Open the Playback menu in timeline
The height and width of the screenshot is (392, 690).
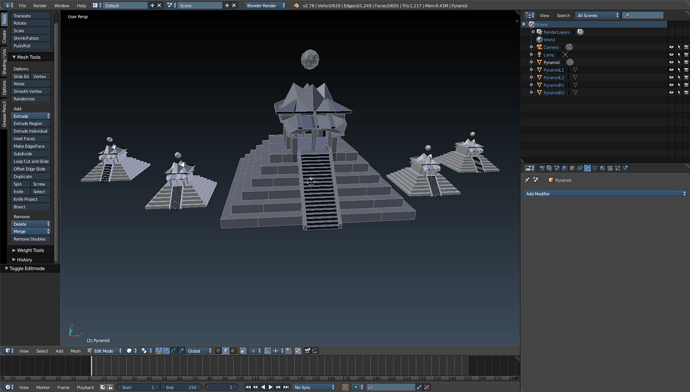pyautogui.click(x=85, y=388)
